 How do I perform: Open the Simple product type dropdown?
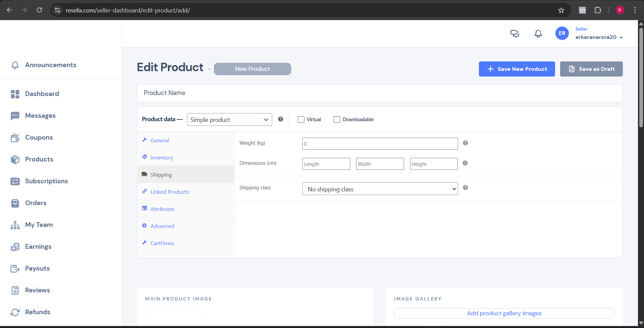(x=229, y=120)
